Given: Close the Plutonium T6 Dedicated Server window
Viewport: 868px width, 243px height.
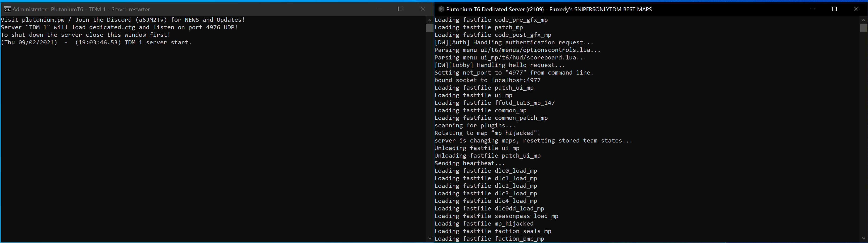Looking at the screenshot, I should (856, 9).
